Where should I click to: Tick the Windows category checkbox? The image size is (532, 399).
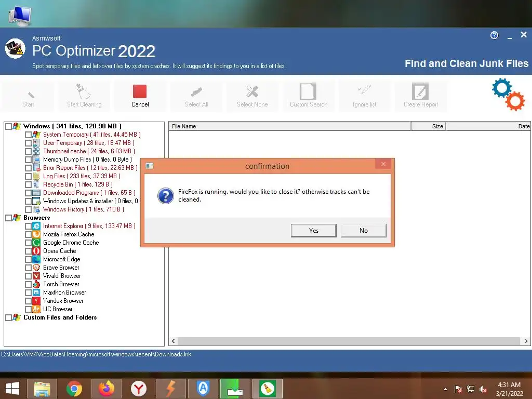pos(8,126)
